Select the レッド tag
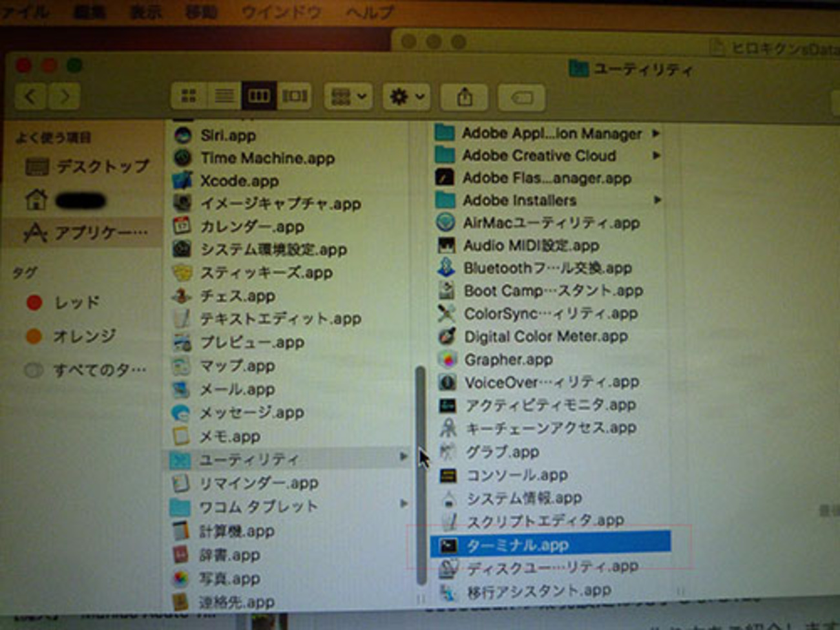This screenshot has width=840, height=630. pyautogui.click(x=64, y=302)
